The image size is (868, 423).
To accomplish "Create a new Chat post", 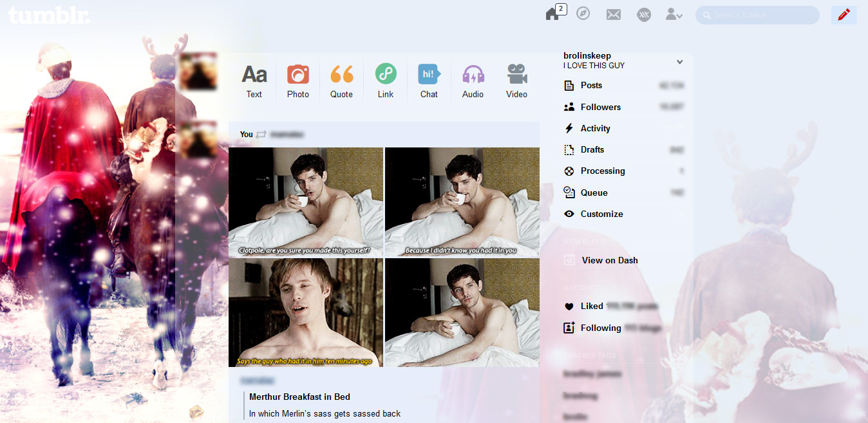I will (x=429, y=81).
